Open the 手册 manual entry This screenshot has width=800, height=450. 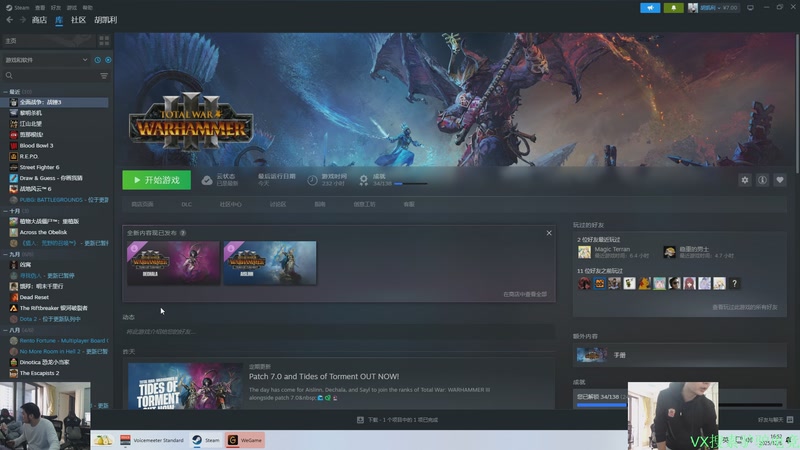tap(680, 355)
